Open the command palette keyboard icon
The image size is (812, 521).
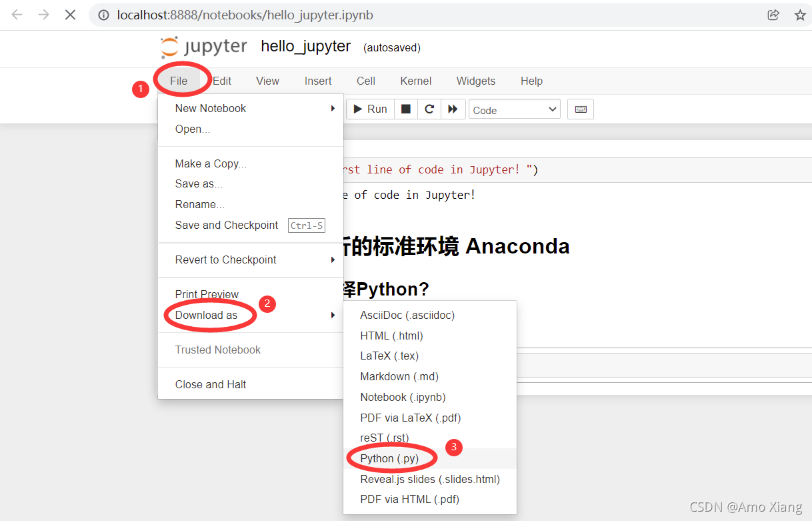[x=581, y=109]
